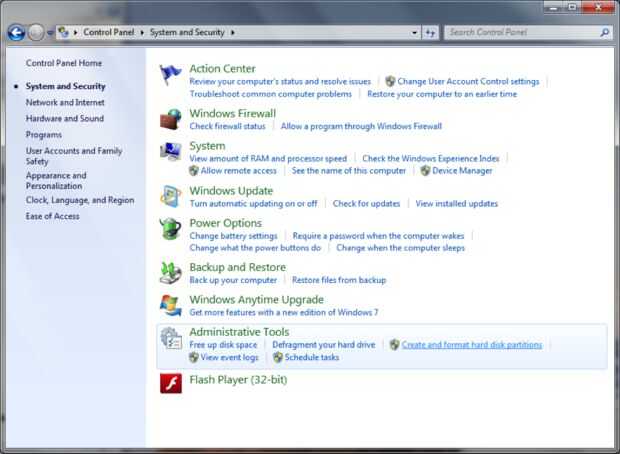This screenshot has height=454, width=620.
Task: Open Flash Player (32-bit) heading
Action: pyautogui.click(x=238, y=380)
